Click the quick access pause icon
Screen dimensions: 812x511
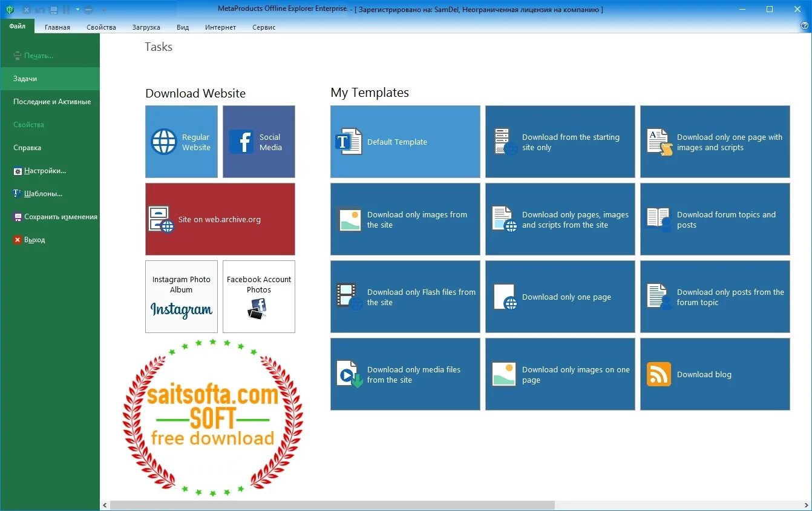67,10
